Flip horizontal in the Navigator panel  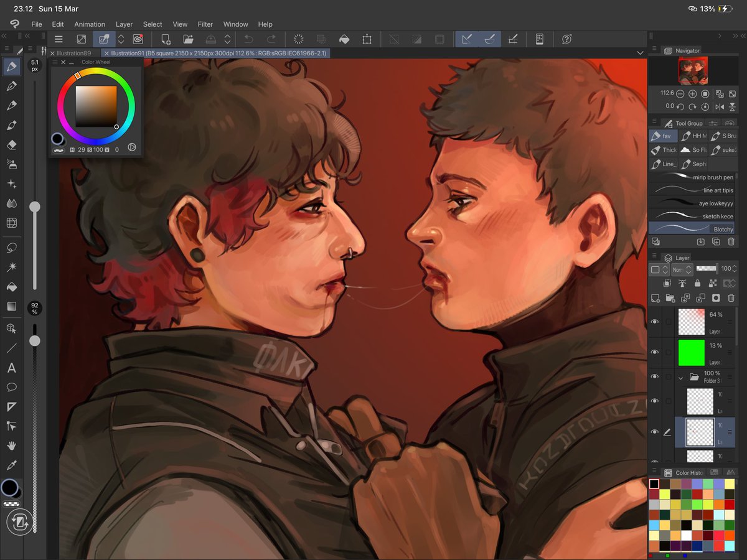720,106
